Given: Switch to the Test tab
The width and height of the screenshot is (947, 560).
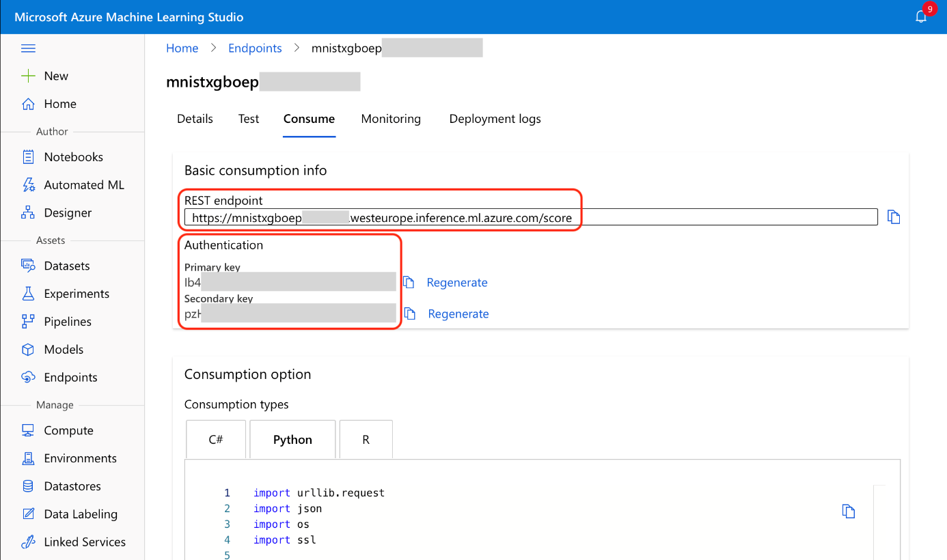Looking at the screenshot, I should pos(249,119).
